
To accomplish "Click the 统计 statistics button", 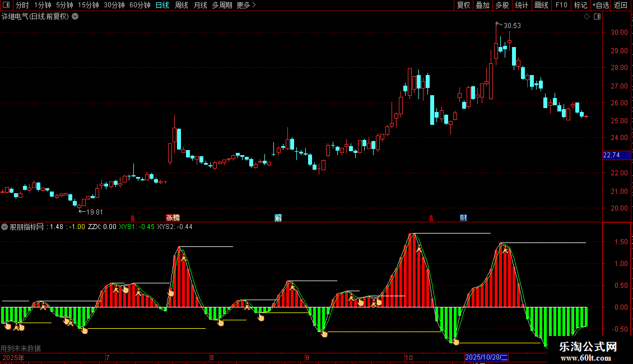I will tap(521, 5).
